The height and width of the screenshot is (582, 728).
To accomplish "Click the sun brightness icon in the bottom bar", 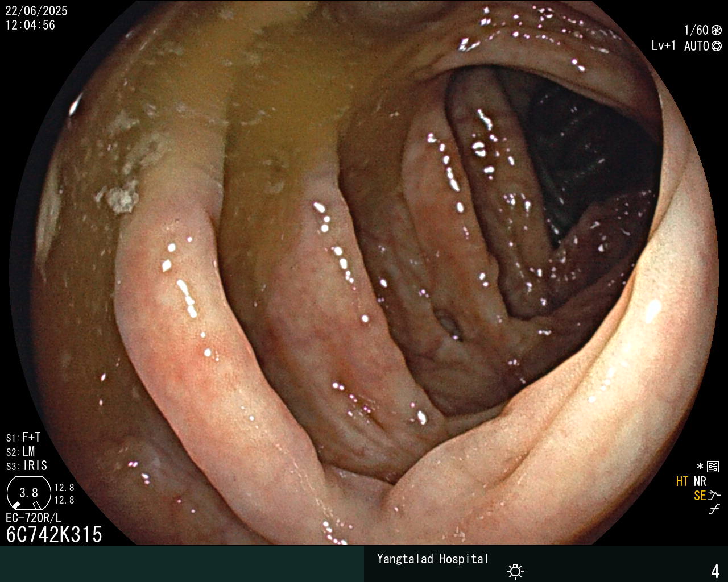I will click(515, 571).
